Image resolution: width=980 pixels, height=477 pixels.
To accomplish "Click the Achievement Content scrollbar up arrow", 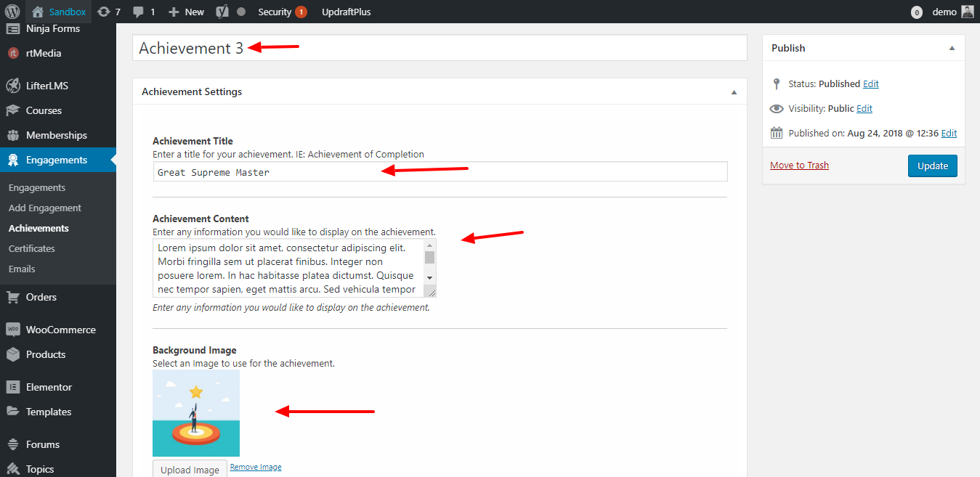I will 429,245.
